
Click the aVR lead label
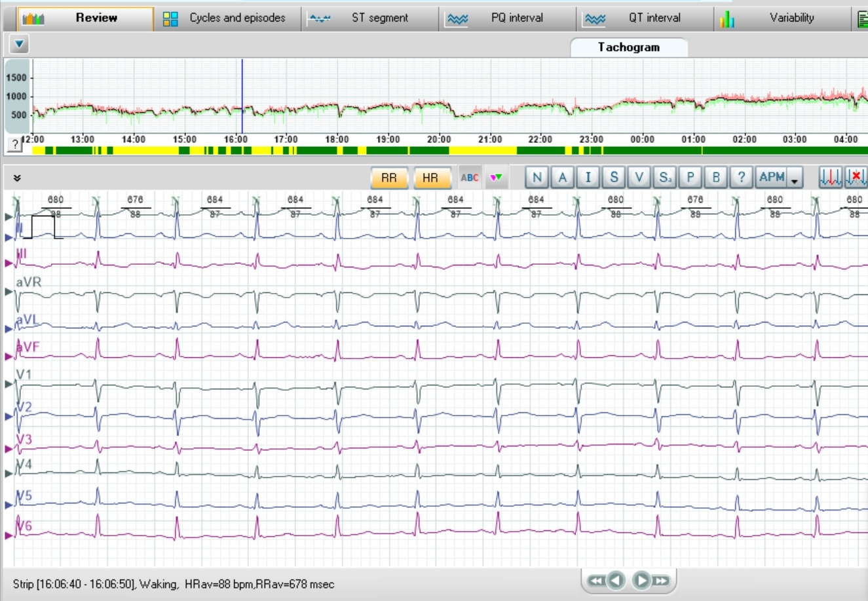pos(28,282)
